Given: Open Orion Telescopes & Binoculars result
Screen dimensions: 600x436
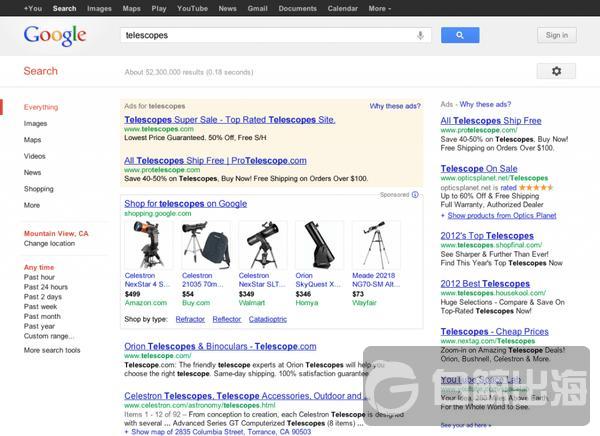Looking at the screenshot, I should 220,346.
